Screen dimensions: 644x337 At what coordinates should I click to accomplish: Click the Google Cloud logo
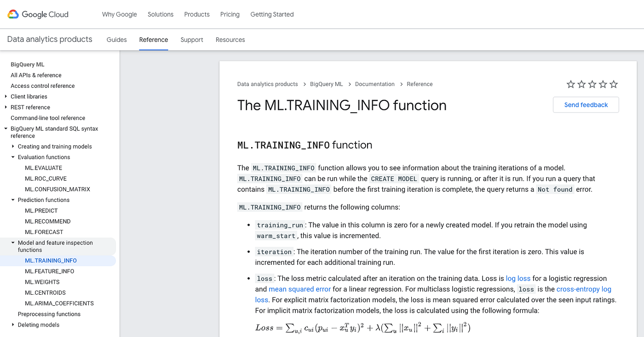tap(38, 14)
